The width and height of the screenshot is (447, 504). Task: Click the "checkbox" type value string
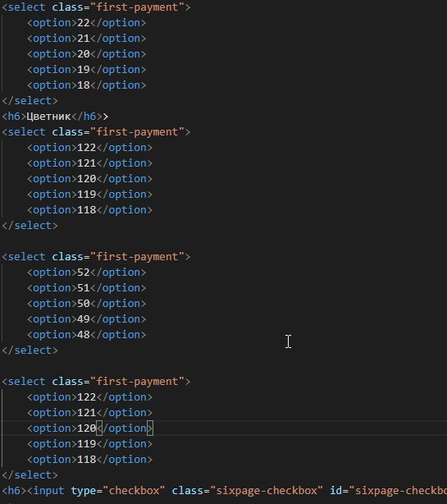pyautogui.click(x=134, y=491)
